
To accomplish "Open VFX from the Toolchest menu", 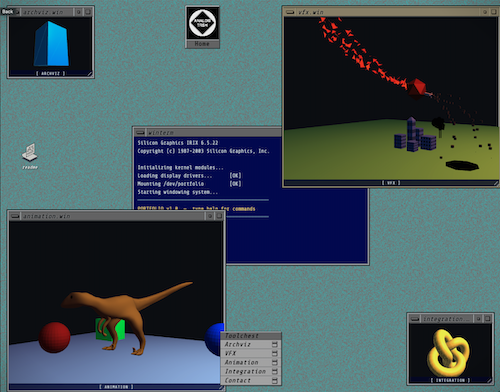I will pyautogui.click(x=251, y=353).
